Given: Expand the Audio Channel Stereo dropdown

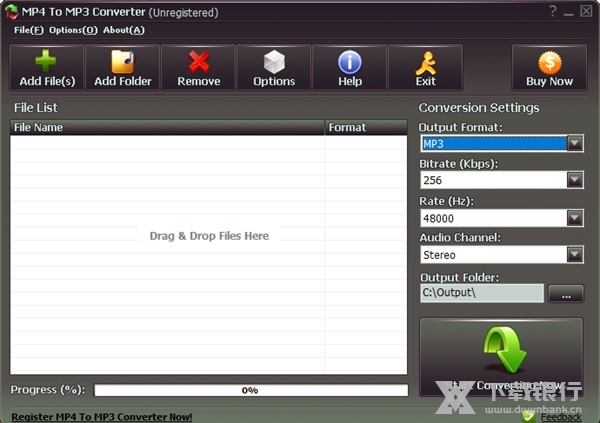Looking at the screenshot, I should coord(574,255).
